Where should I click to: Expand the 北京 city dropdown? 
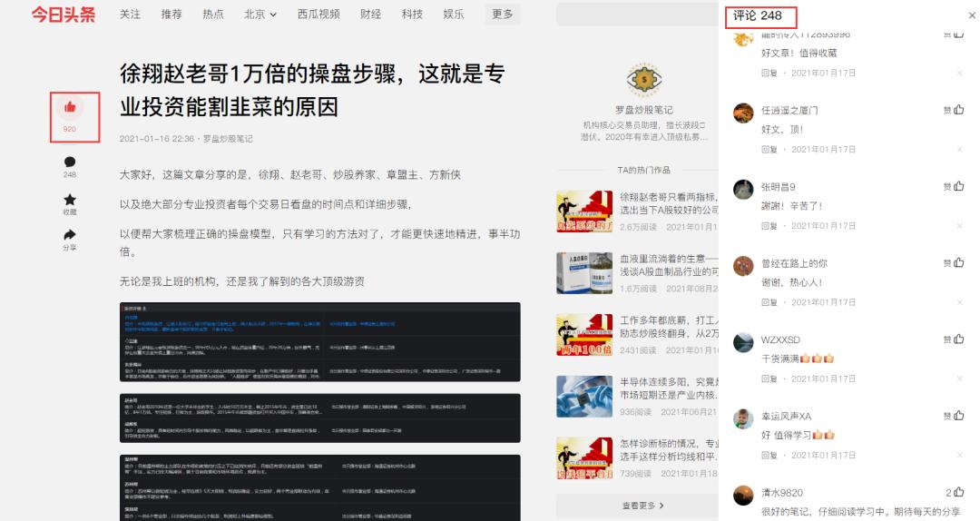tap(260, 14)
